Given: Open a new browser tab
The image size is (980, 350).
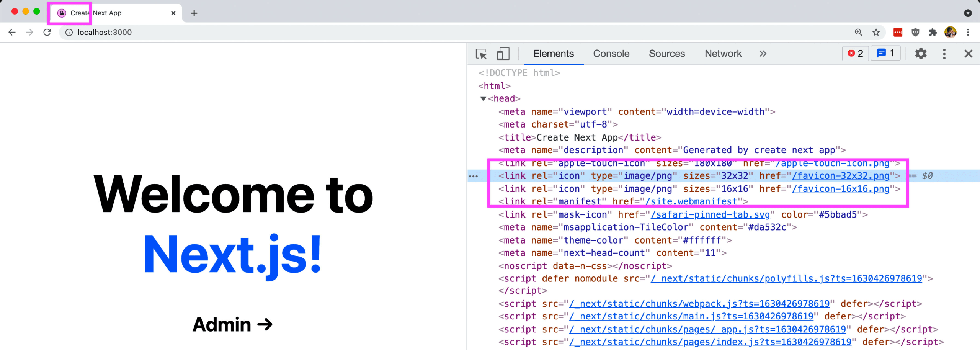Looking at the screenshot, I should pos(194,13).
